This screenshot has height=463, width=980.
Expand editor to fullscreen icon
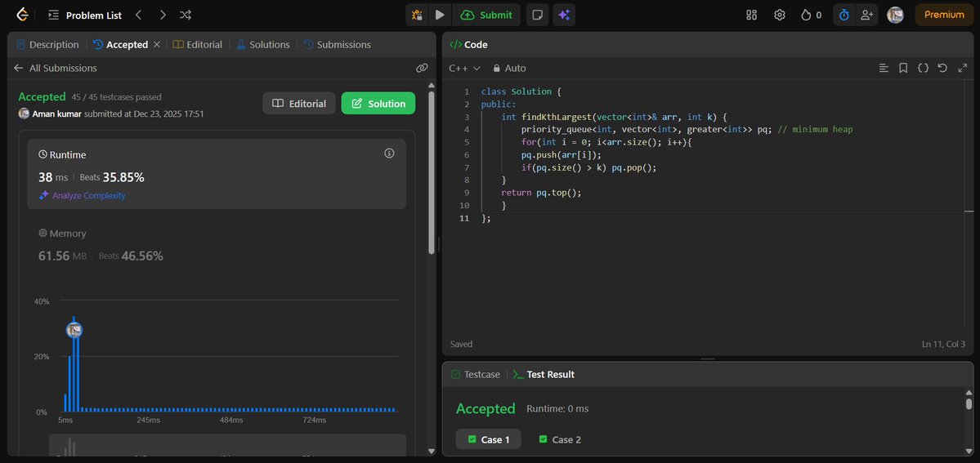[x=963, y=68]
